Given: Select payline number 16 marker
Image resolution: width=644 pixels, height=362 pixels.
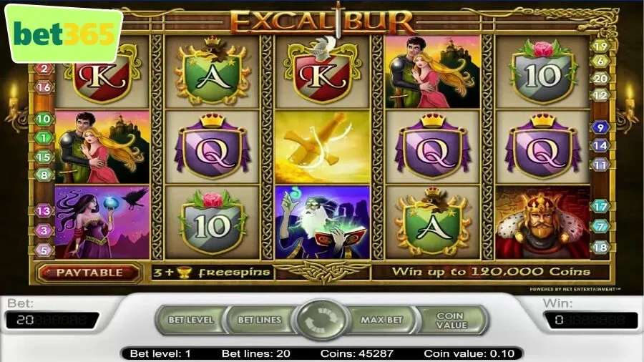Looking at the screenshot, I should coord(44,87).
